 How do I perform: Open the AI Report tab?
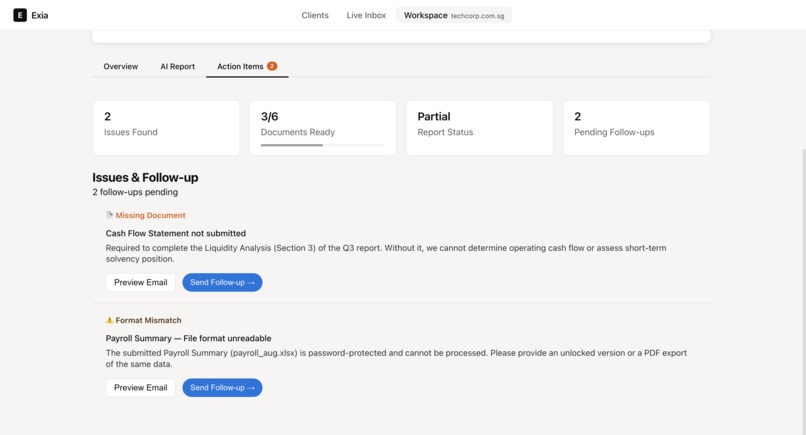(177, 66)
